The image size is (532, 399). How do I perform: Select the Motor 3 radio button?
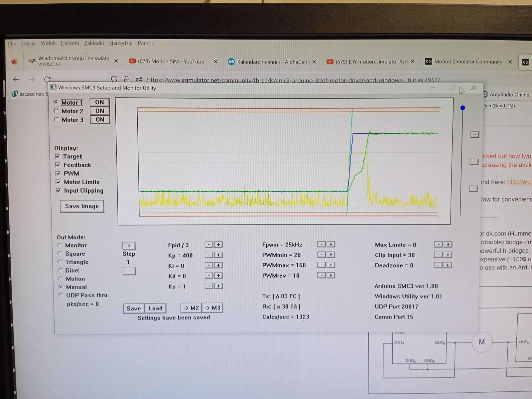point(56,120)
